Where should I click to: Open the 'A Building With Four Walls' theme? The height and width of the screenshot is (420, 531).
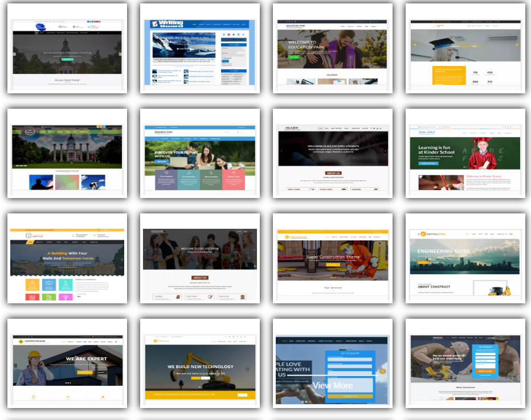pyautogui.click(x=67, y=258)
